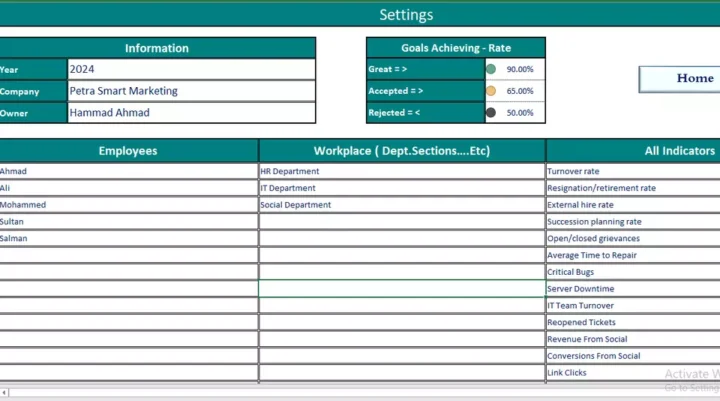This screenshot has width=720, height=401.
Task: Click the Employees column header
Action: pyautogui.click(x=128, y=151)
